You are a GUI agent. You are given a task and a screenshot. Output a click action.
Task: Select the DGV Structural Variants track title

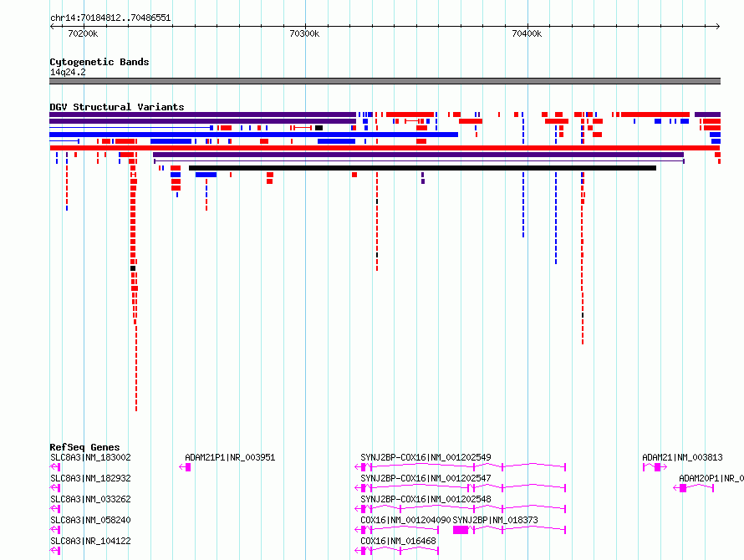click(117, 107)
